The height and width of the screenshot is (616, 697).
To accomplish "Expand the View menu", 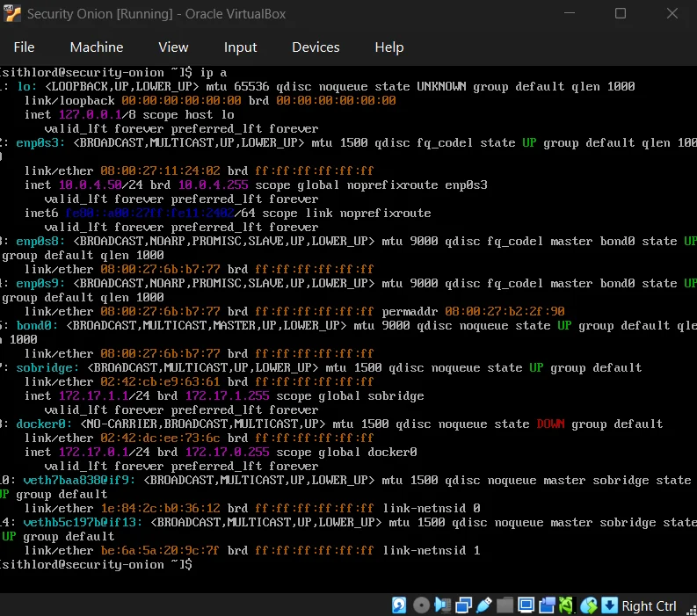I will click(x=173, y=47).
